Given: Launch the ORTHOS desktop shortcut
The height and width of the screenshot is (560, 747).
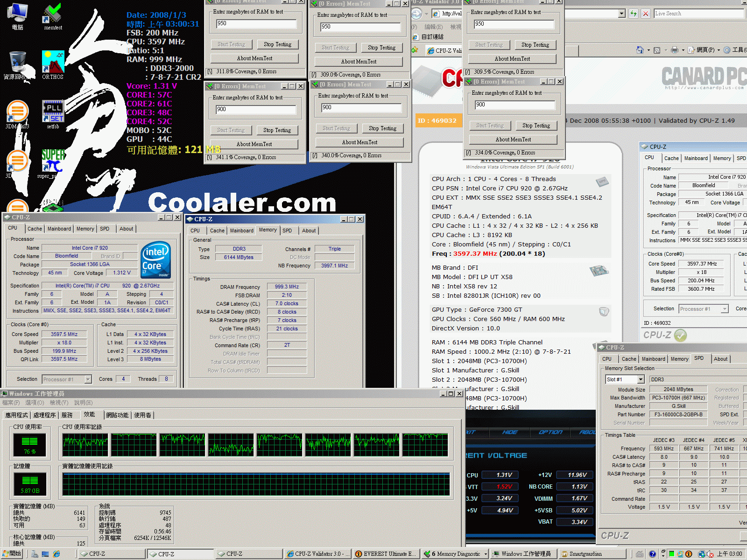Looking at the screenshot, I should [x=53, y=65].
